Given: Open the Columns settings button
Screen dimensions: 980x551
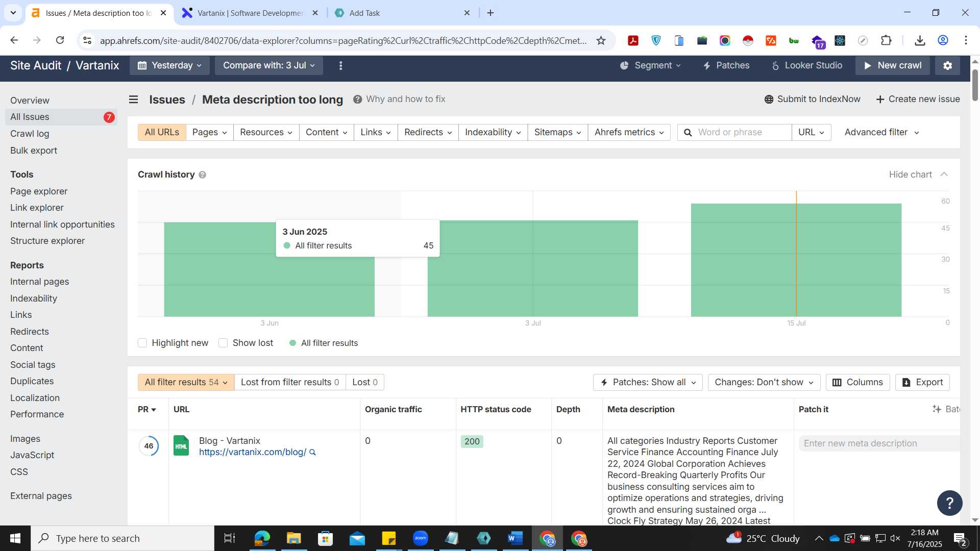Looking at the screenshot, I should click(857, 382).
